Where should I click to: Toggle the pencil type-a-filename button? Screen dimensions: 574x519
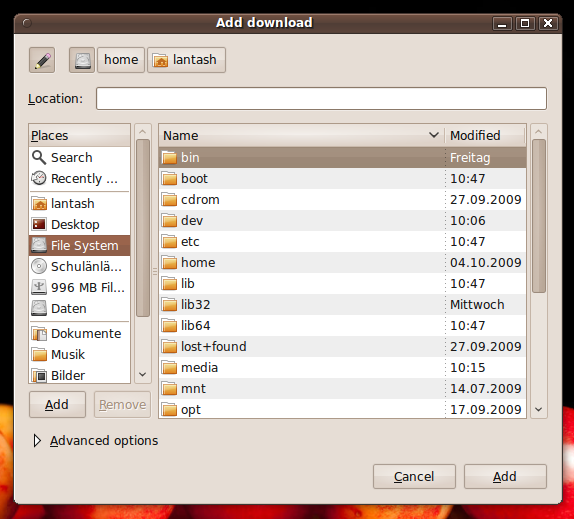coord(42,60)
